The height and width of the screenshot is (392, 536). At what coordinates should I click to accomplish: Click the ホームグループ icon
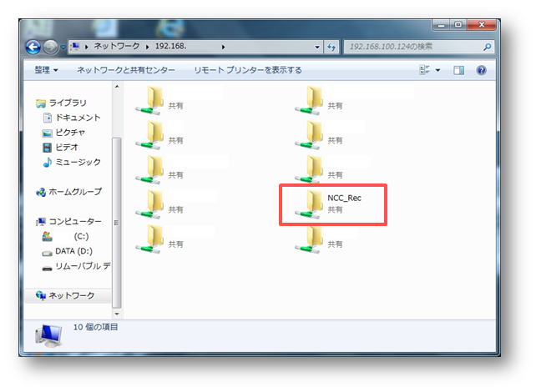41,192
